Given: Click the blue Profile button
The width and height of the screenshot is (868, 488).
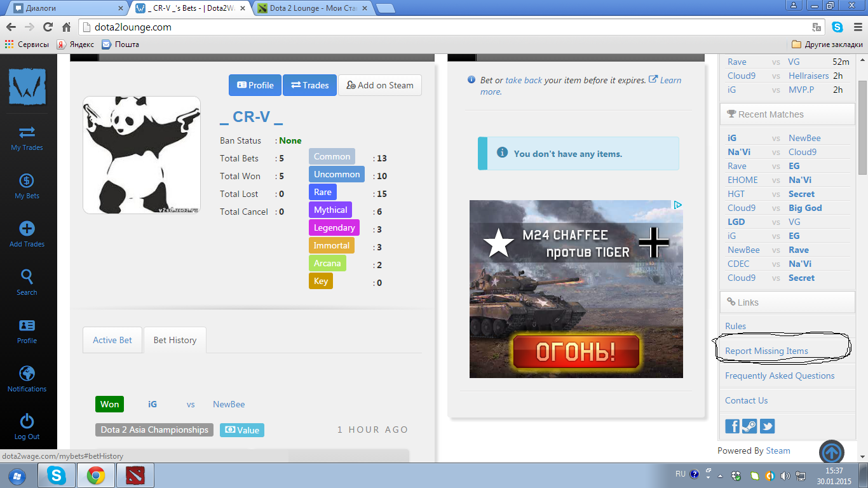Looking at the screenshot, I should pos(255,85).
